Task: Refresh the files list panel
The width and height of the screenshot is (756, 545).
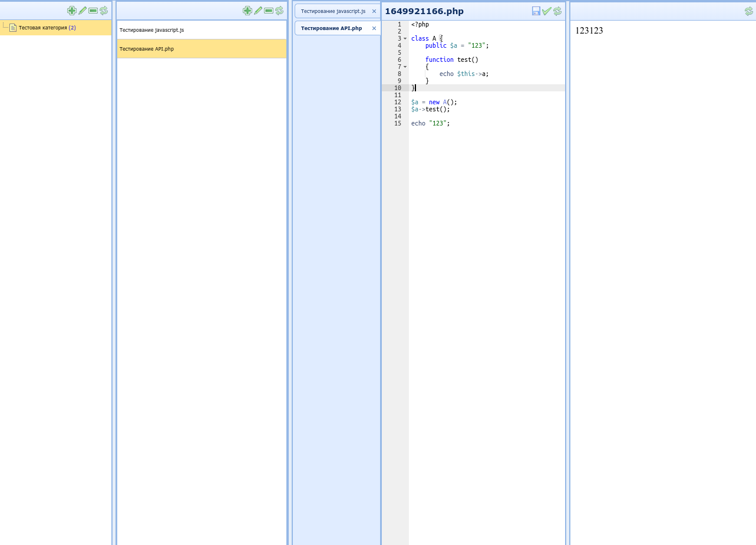Action: [x=279, y=11]
